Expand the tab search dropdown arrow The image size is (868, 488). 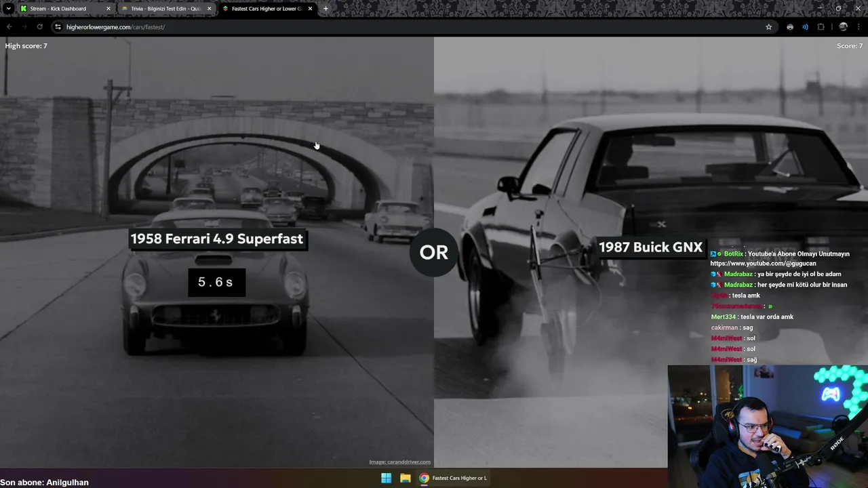click(8, 9)
